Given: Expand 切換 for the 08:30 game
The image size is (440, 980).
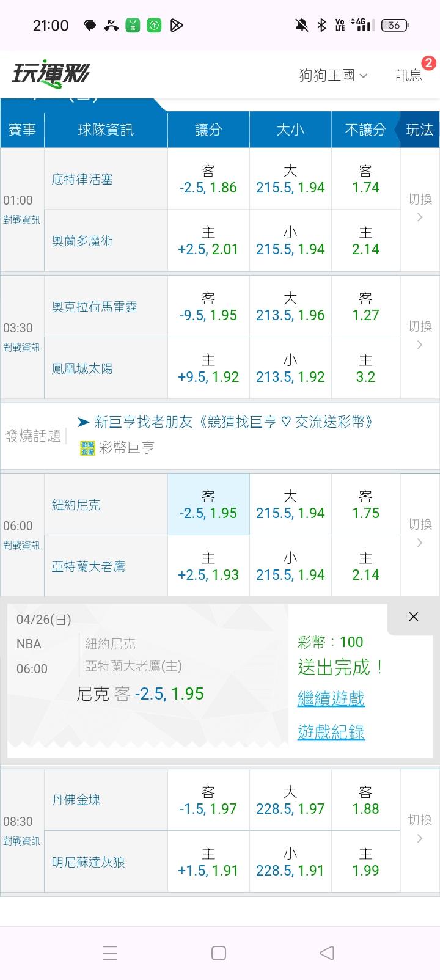Looking at the screenshot, I should (420, 828).
